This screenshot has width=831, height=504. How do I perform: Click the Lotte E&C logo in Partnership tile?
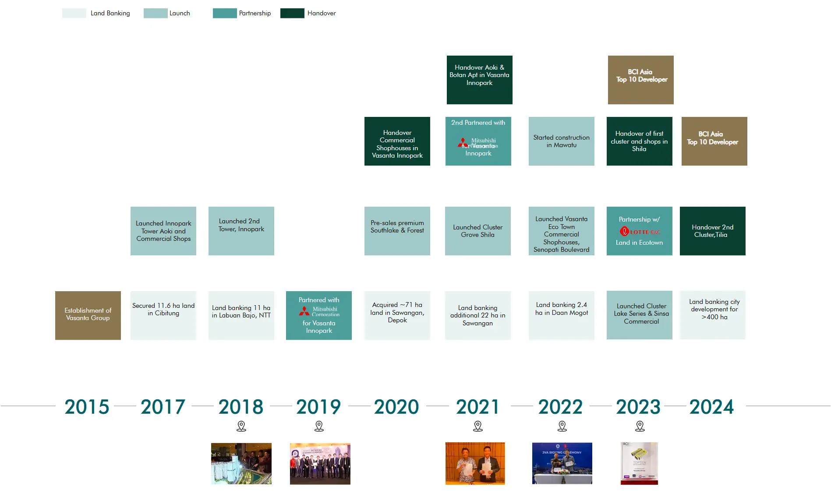(640, 232)
